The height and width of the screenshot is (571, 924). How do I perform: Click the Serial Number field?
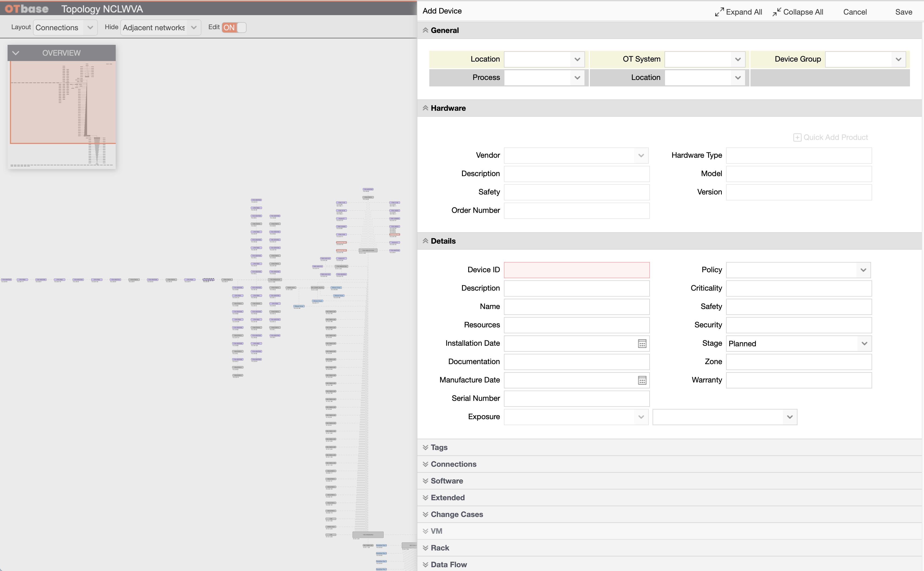577,399
